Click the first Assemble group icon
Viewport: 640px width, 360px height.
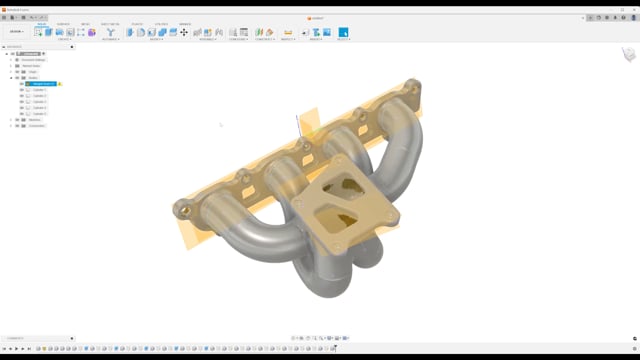click(198, 32)
